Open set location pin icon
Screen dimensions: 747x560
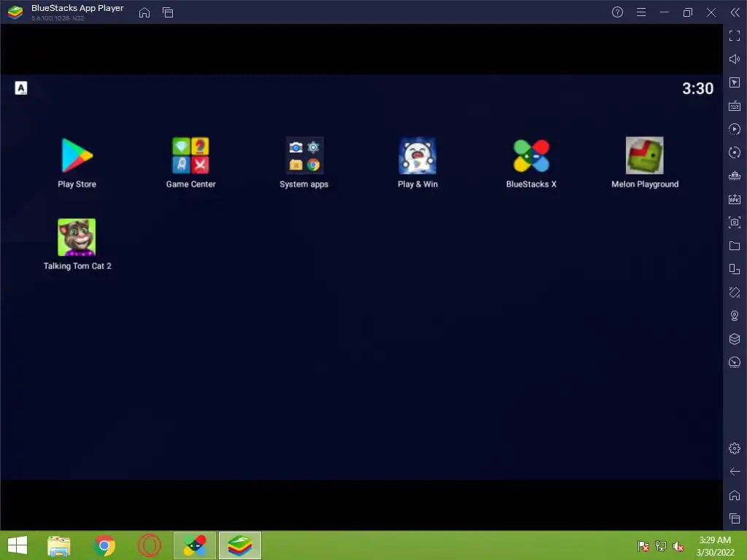735,316
